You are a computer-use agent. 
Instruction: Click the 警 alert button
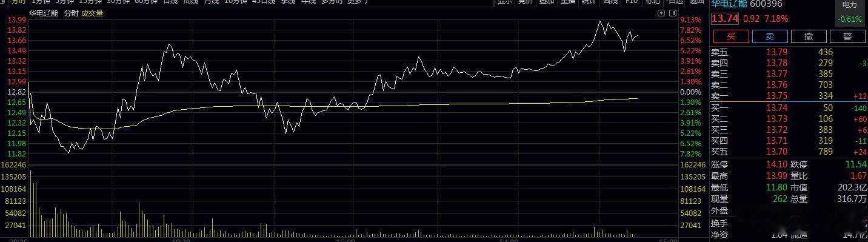(847, 36)
